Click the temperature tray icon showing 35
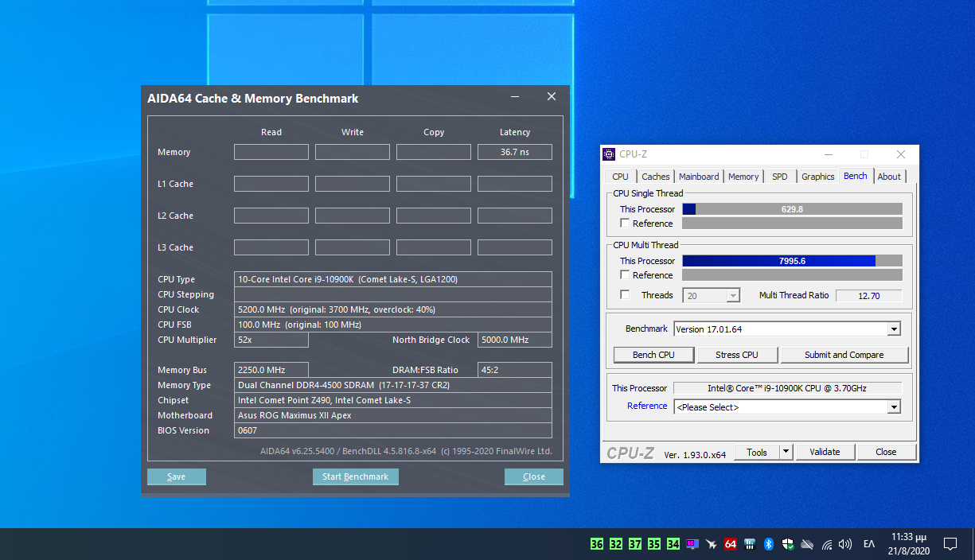This screenshot has width=975, height=560. coord(654,544)
